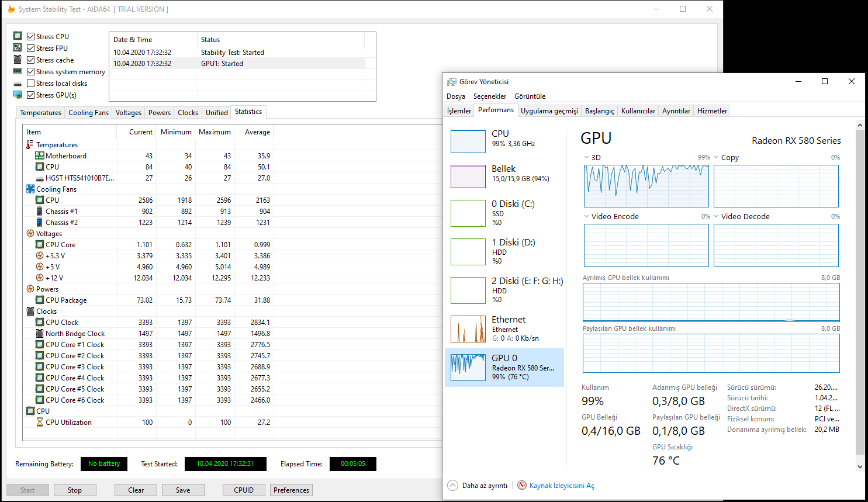This screenshot has height=502, width=868.
Task: Disable the Stress CPU checkbox
Action: pyautogui.click(x=31, y=37)
